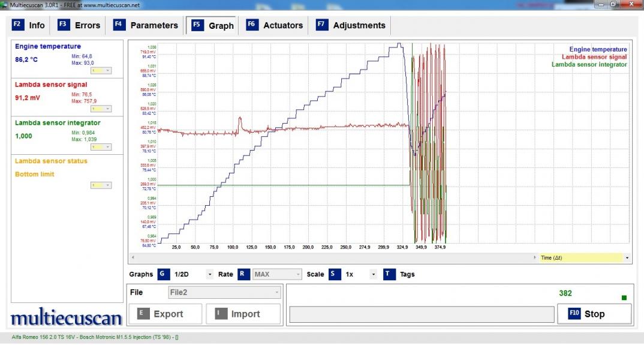
Task: Click the F3 key icon
Action: click(64, 24)
